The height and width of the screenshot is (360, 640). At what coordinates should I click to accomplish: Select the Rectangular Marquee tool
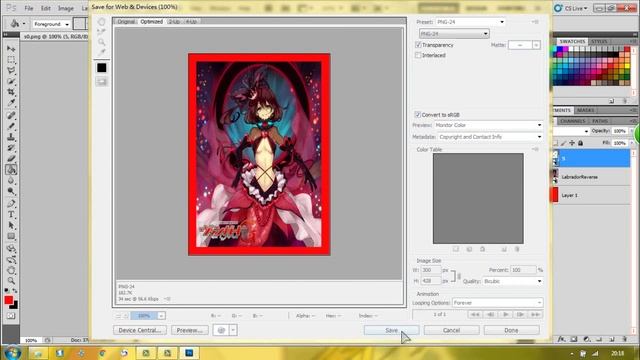(x=11, y=60)
